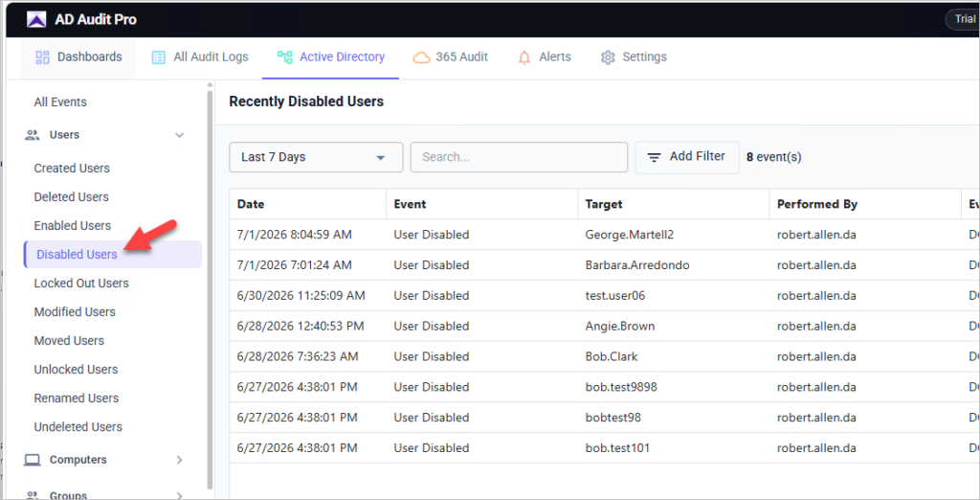This screenshot has height=500, width=980.
Task: Click robert.allen.da in the George.Martell2 row
Action: (x=816, y=235)
